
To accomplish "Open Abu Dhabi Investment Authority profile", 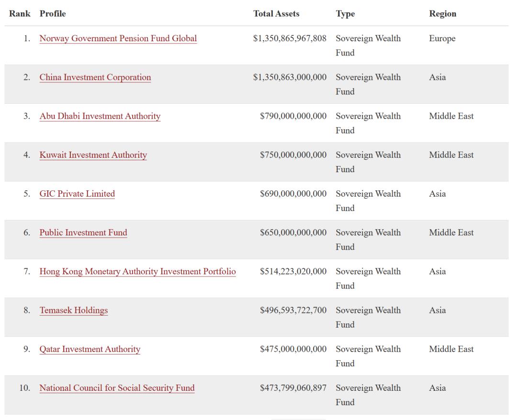I will click(x=100, y=116).
